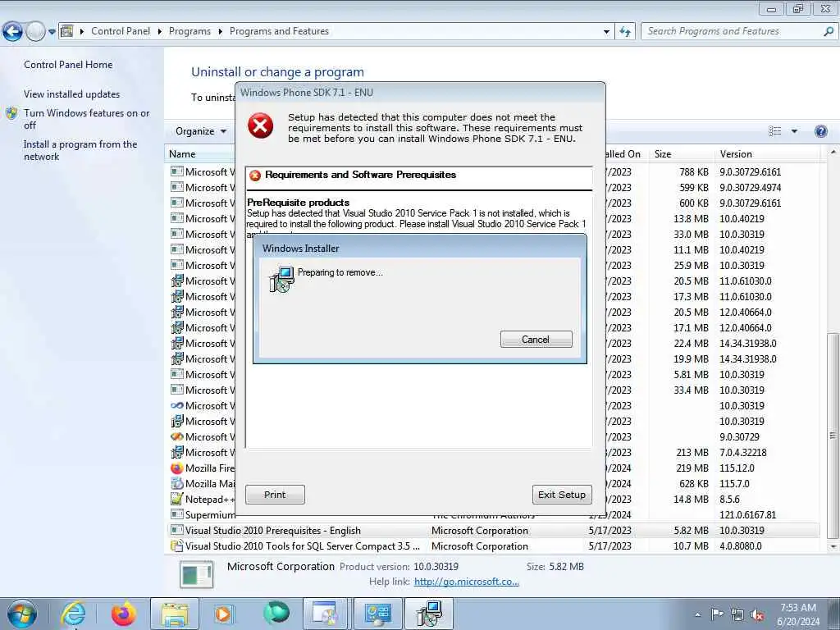
Task: Click the Notepad++ icon in program list
Action: point(176,500)
